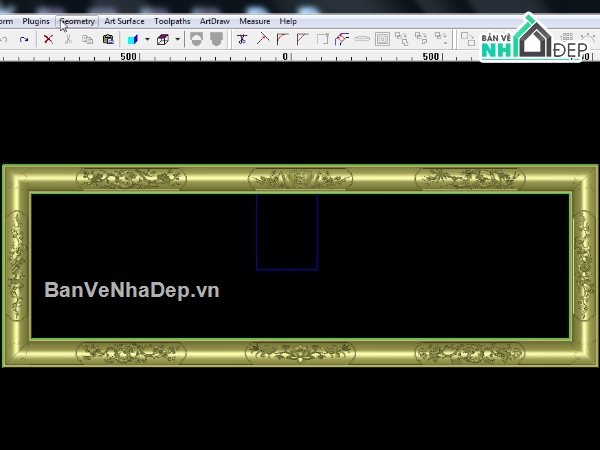The width and height of the screenshot is (600, 450).
Task: Open the Measure menu
Action: click(255, 21)
